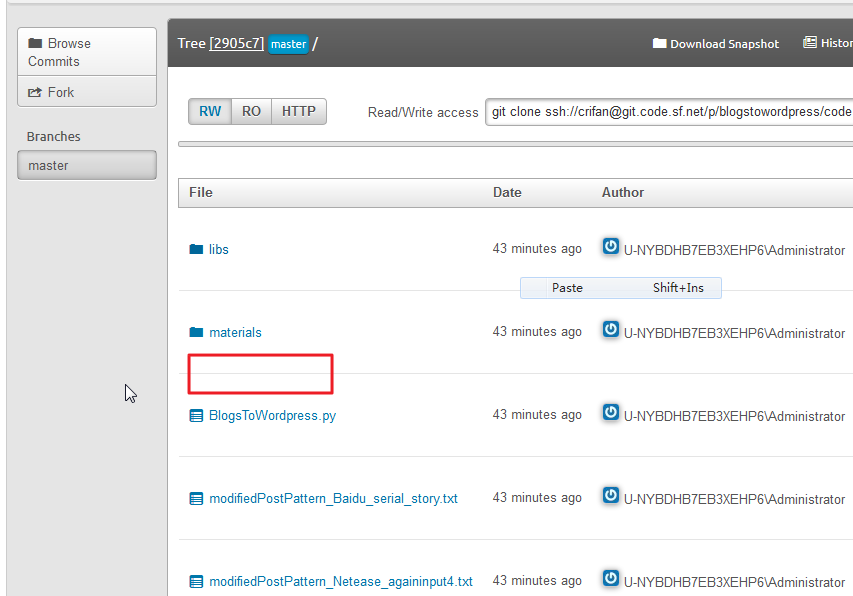
Task: Click the file icon beside BlogsToWordpress.py
Action: coord(196,415)
